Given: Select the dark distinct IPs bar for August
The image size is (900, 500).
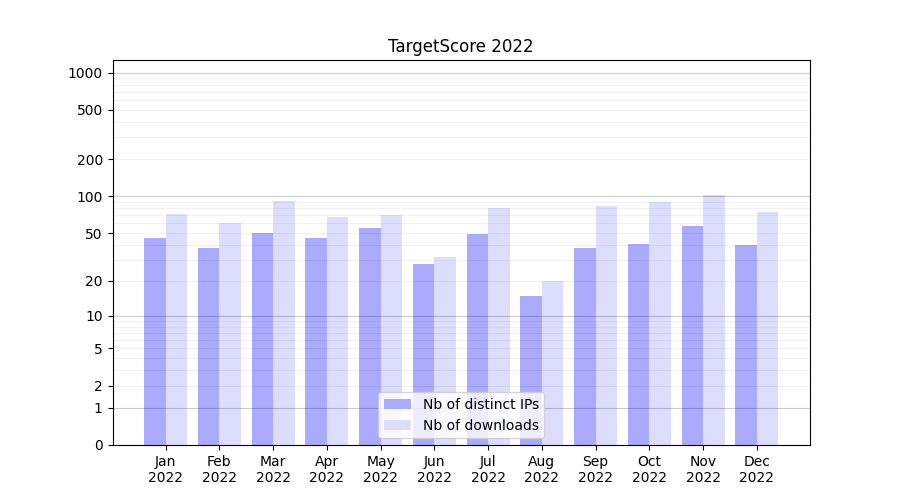Looking at the screenshot, I should click(x=531, y=370).
